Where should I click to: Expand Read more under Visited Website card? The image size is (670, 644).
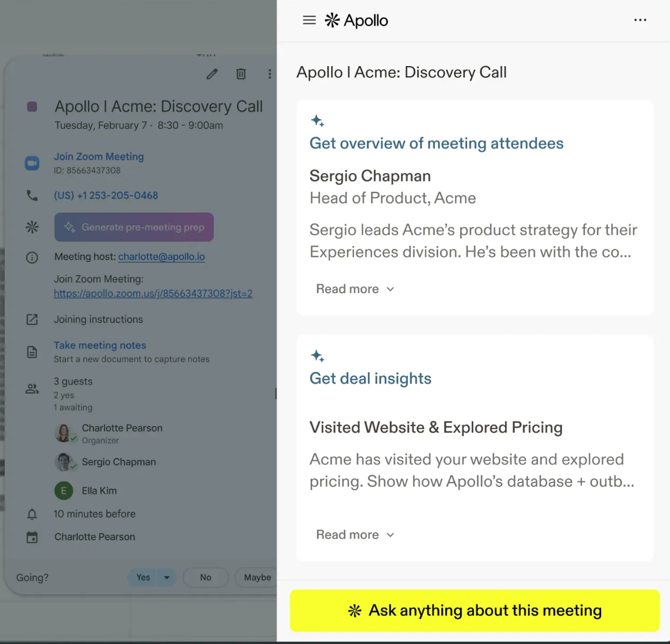pyautogui.click(x=355, y=534)
